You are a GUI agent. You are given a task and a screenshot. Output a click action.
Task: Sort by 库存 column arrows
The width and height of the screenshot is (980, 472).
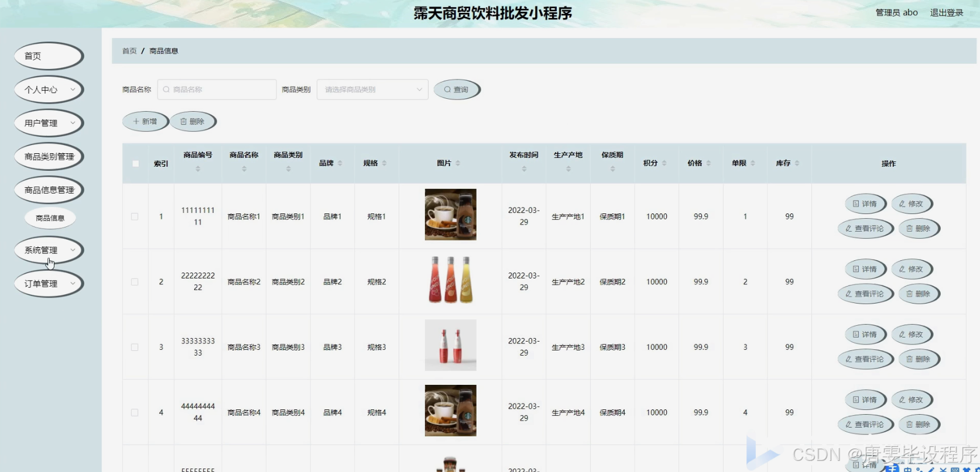(797, 163)
